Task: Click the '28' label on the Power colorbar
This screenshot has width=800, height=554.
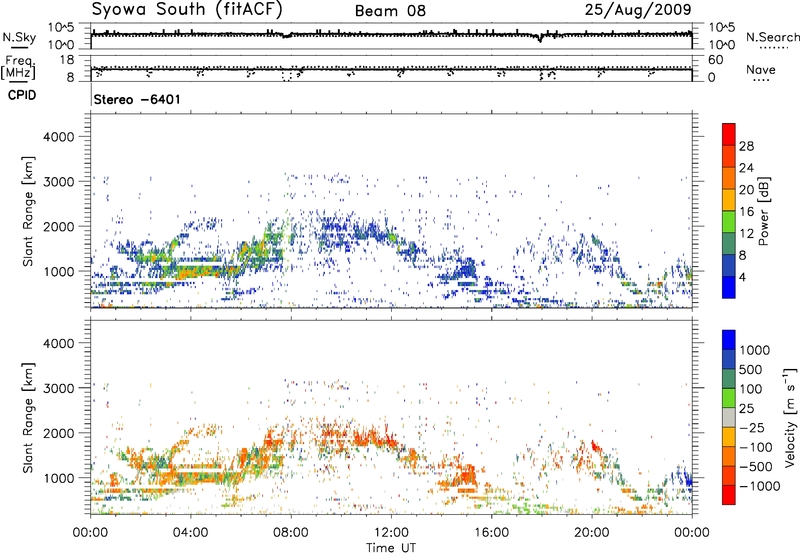Action: [746, 146]
